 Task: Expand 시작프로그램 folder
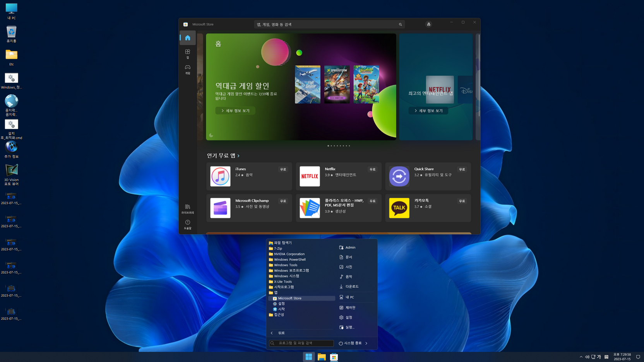[x=284, y=287]
